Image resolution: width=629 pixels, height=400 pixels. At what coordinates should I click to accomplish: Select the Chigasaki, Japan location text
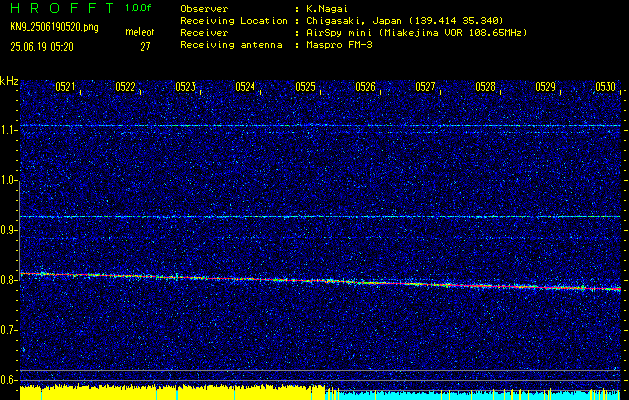405,21
